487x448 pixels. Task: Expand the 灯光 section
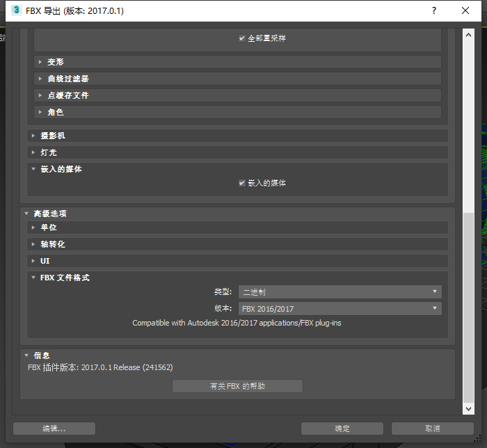click(237, 152)
